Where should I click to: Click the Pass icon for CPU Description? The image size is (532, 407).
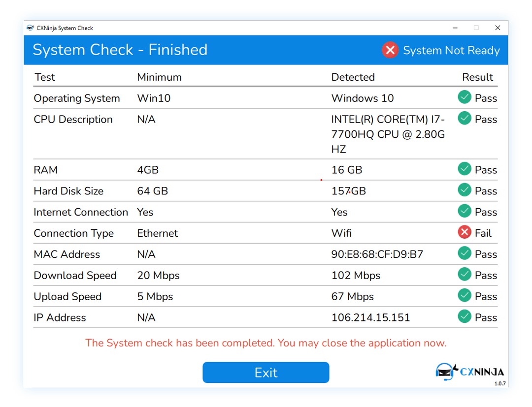click(x=464, y=119)
